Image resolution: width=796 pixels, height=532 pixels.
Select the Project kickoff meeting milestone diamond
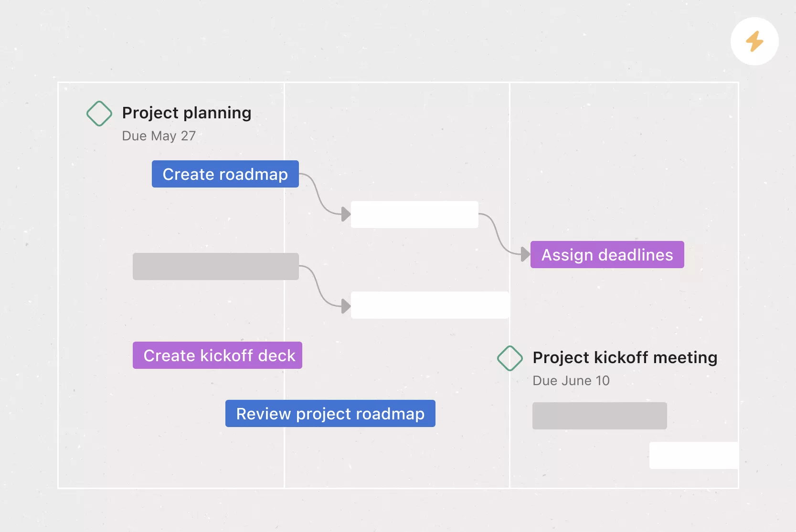coord(510,358)
